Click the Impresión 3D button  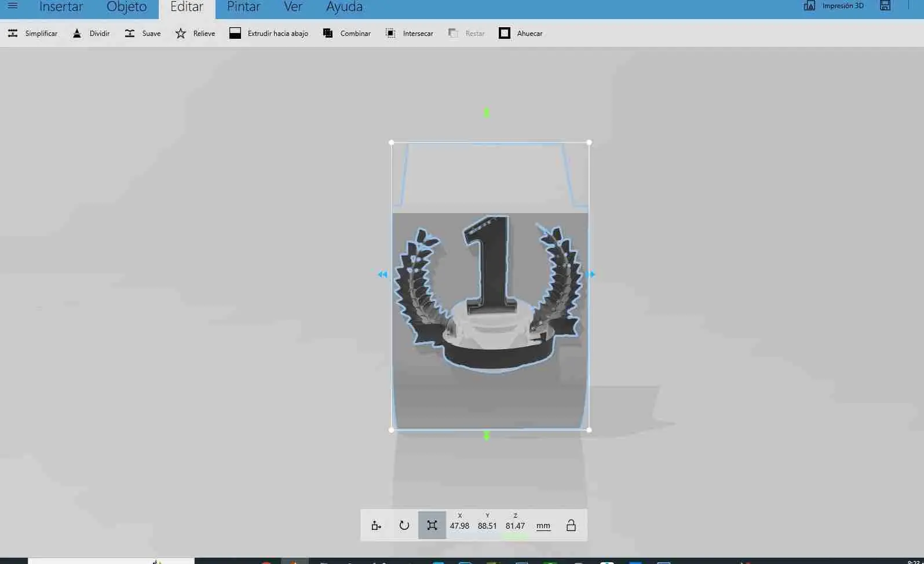pyautogui.click(x=834, y=6)
